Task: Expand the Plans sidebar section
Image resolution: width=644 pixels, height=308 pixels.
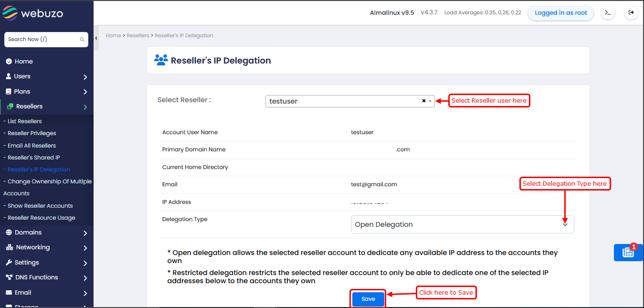Action: [22, 92]
